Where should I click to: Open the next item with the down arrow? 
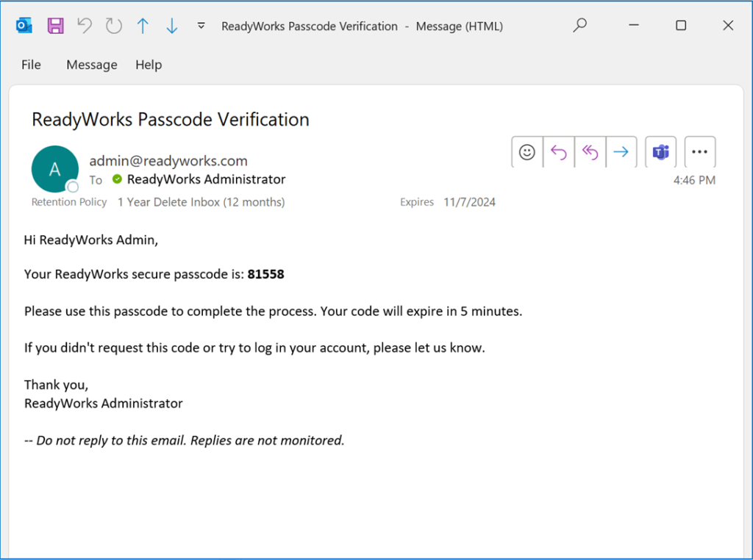coord(171,25)
